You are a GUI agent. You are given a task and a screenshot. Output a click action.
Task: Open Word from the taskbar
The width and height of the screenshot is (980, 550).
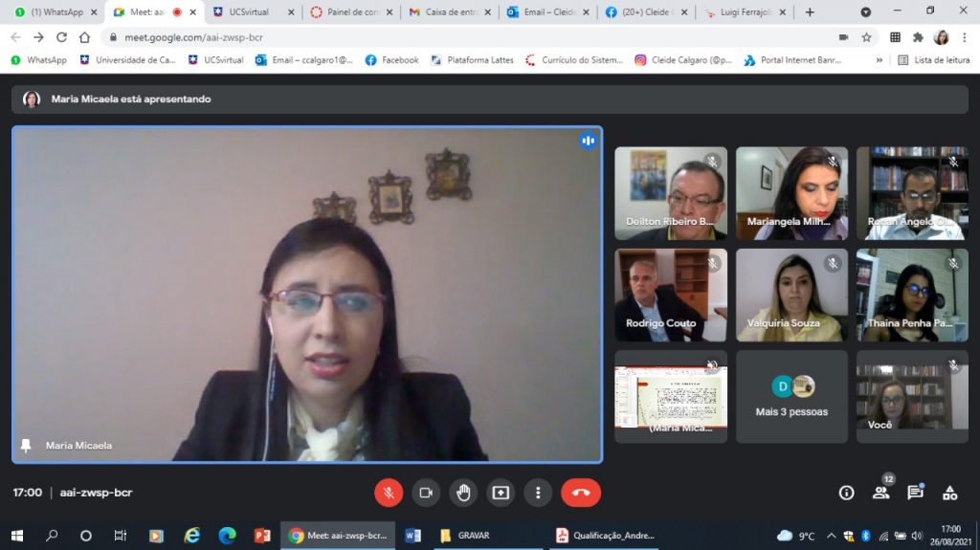click(x=412, y=536)
